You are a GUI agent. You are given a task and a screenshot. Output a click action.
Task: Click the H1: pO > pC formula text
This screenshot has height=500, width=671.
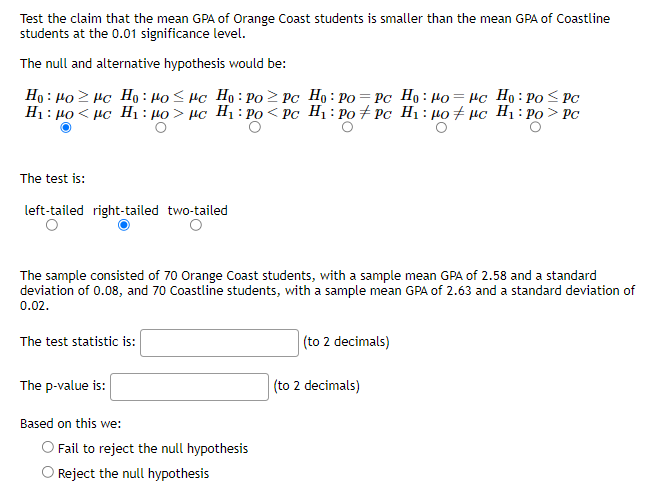point(537,113)
